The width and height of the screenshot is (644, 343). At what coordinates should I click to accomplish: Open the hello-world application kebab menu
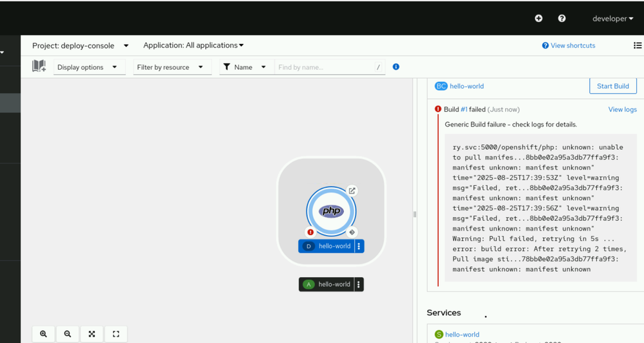[359, 284]
